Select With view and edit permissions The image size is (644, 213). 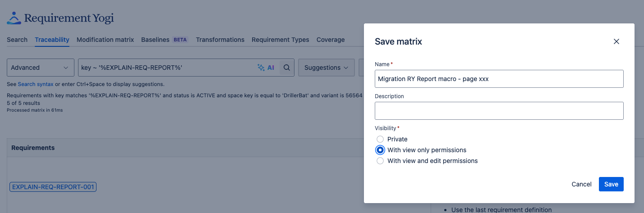pos(380,161)
